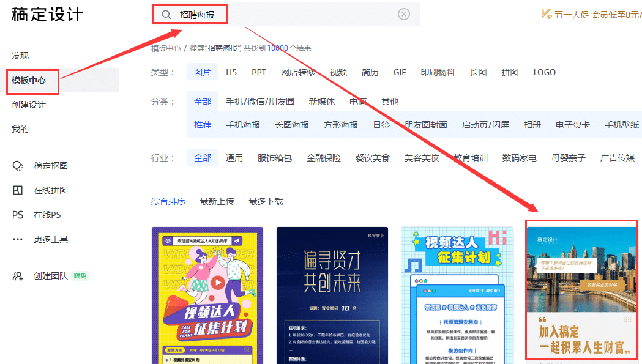Open 我的 in the sidebar
The height and width of the screenshot is (364, 642).
tap(20, 129)
